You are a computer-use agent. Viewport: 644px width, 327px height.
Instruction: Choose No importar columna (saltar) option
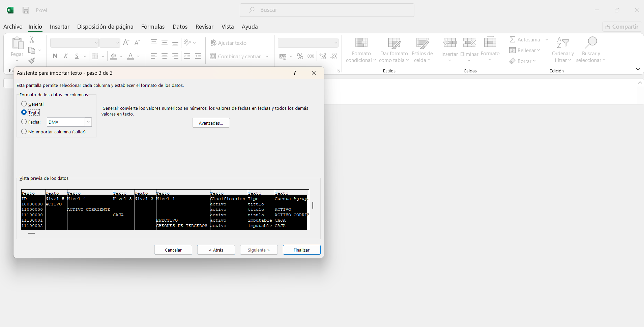click(24, 132)
